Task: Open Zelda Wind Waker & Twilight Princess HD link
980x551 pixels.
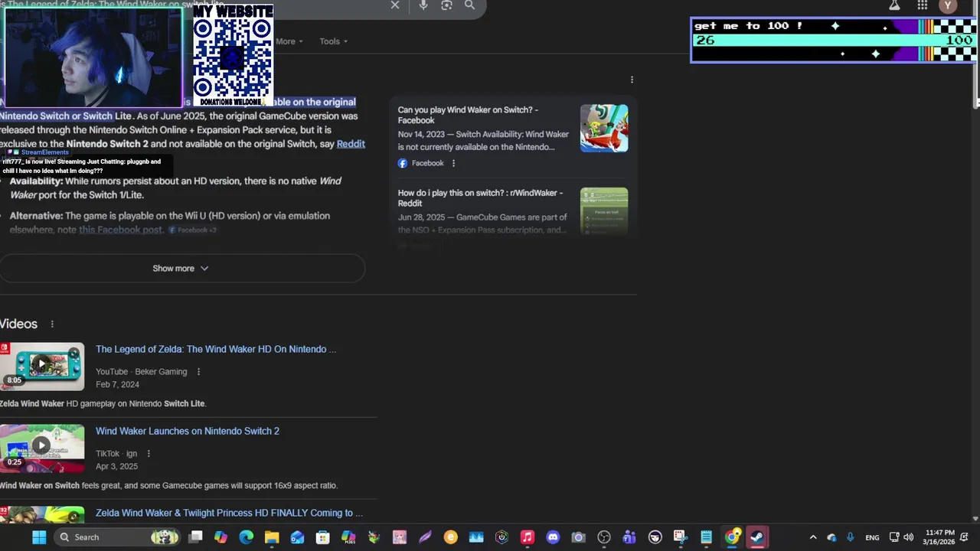Action: [x=230, y=513]
